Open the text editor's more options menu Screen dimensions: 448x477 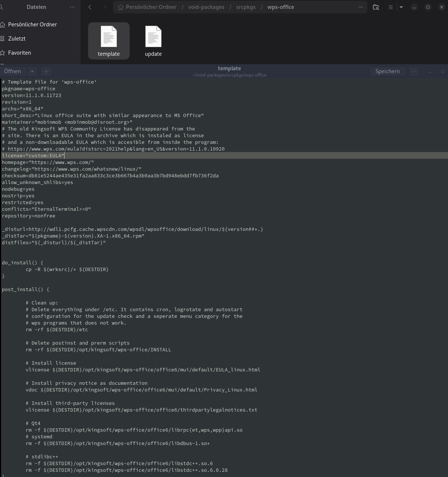[414, 71]
